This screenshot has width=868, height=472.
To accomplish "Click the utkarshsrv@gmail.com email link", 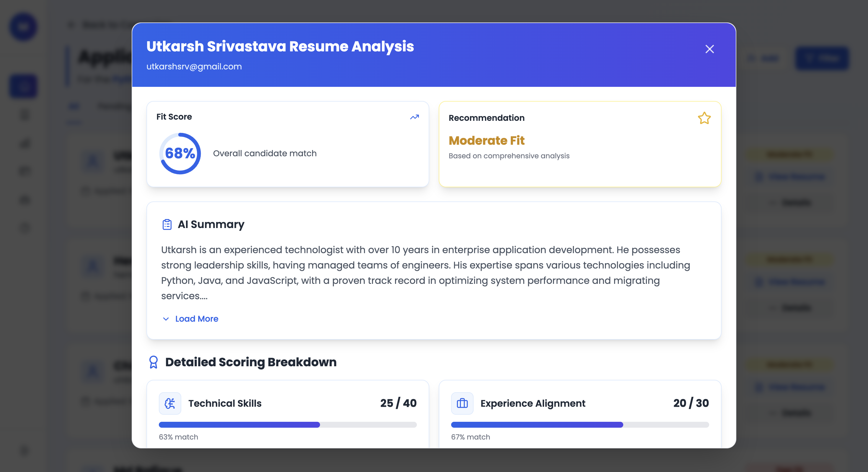I will 194,66.
